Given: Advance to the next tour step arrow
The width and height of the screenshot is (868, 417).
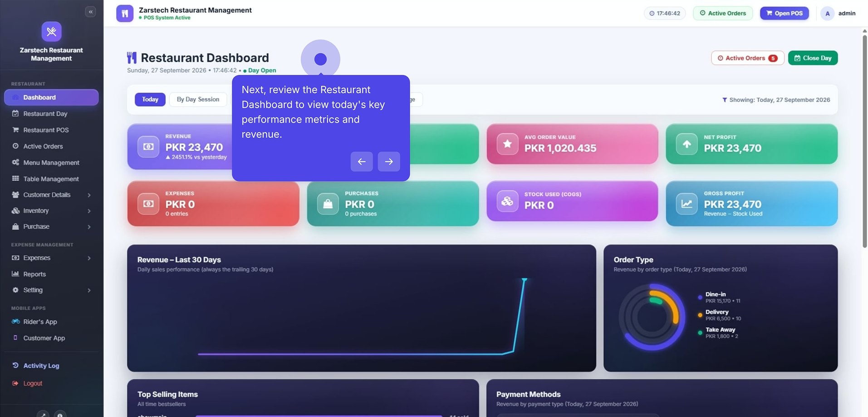Looking at the screenshot, I should click(389, 162).
